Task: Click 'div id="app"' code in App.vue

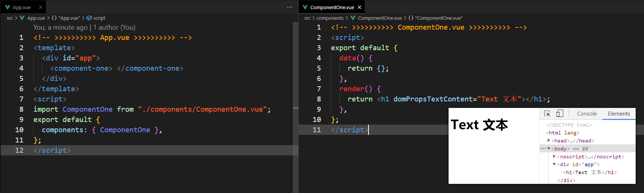Action: point(71,58)
